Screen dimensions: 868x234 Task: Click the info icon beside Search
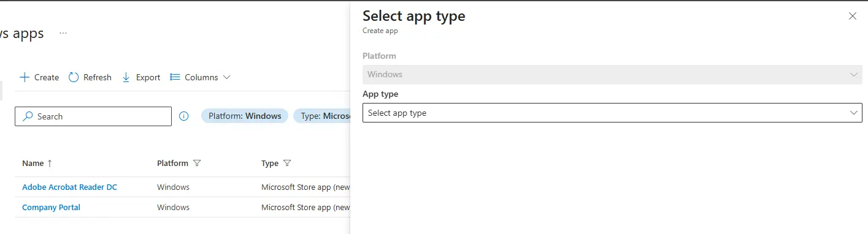pyautogui.click(x=183, y=116)
